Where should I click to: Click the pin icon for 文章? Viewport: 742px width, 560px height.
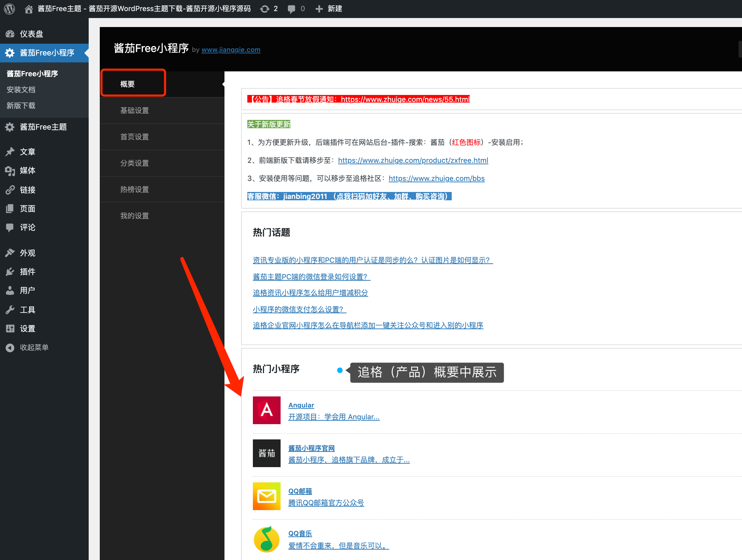[x=10, y=152]
